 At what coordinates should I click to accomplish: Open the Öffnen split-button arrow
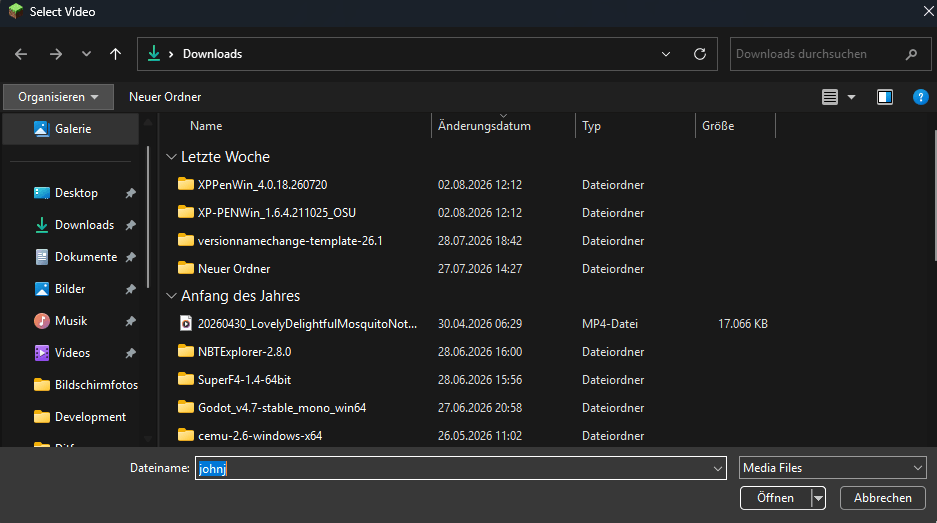point(818,498)
